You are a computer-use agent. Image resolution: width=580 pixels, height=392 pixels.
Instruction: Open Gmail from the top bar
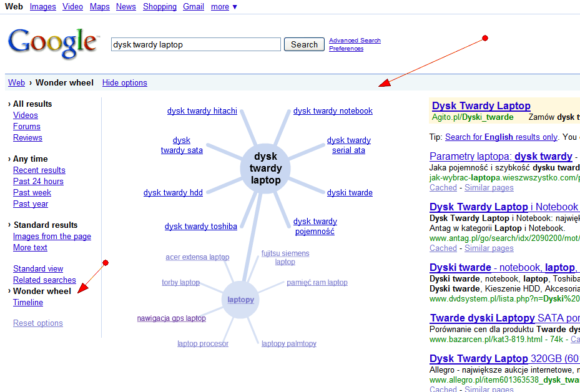(x=194, y=7)
